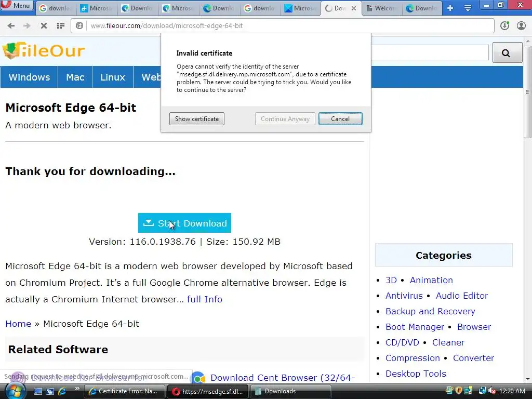
Task: Follow the Home breadcrumb link
Action: click(18, 324)
